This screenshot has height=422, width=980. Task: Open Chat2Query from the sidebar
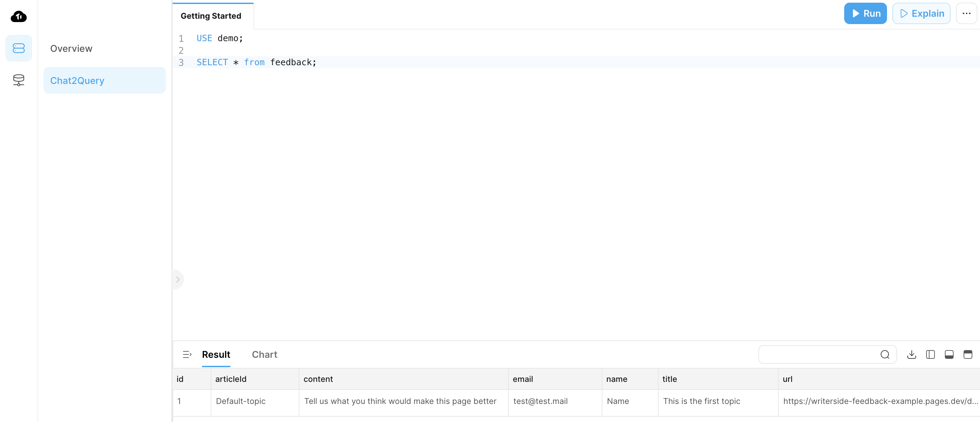coord(77,80)
